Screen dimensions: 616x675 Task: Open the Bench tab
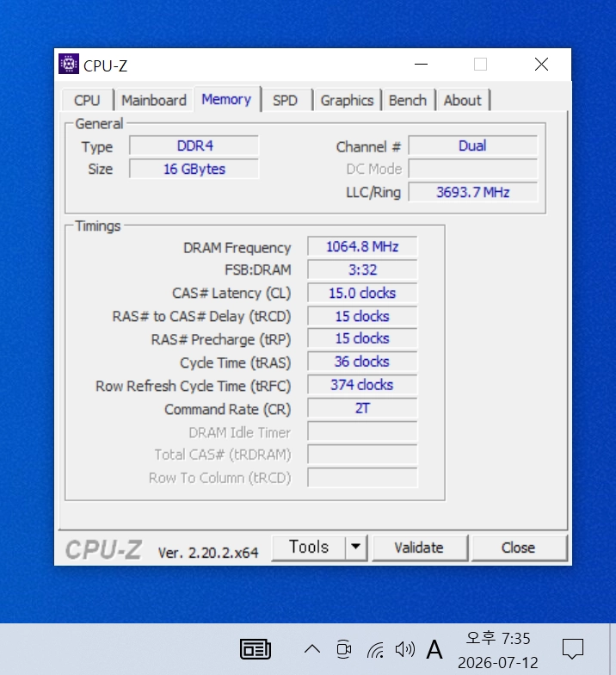click(x=408, y=100)
